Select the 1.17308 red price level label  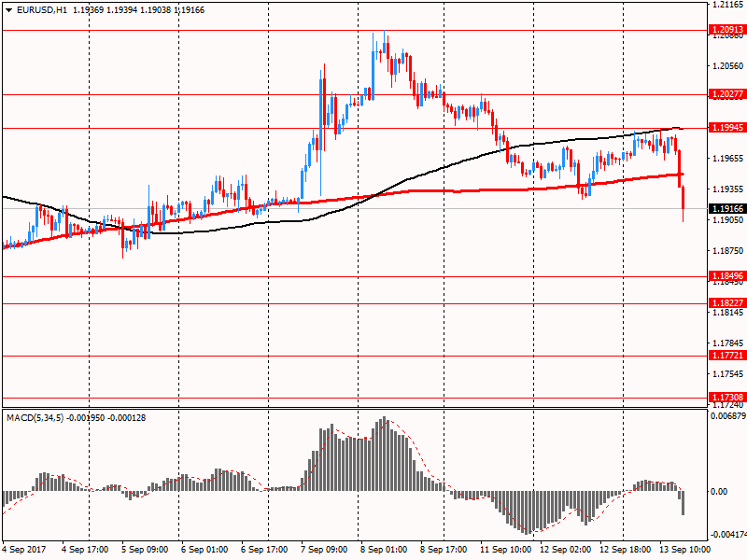727,398
